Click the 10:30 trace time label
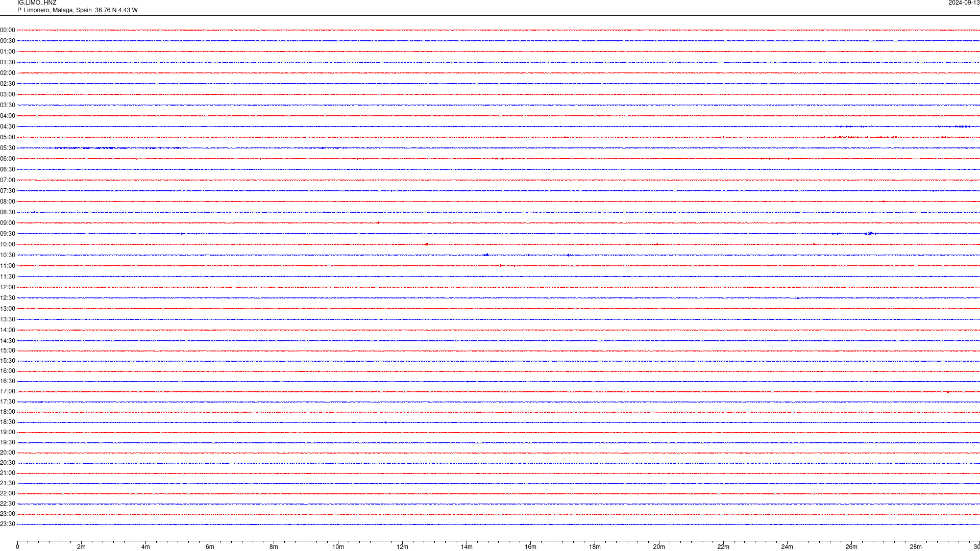Image resolution: width=980 pixels, height=551 pixels. point(8,255)
